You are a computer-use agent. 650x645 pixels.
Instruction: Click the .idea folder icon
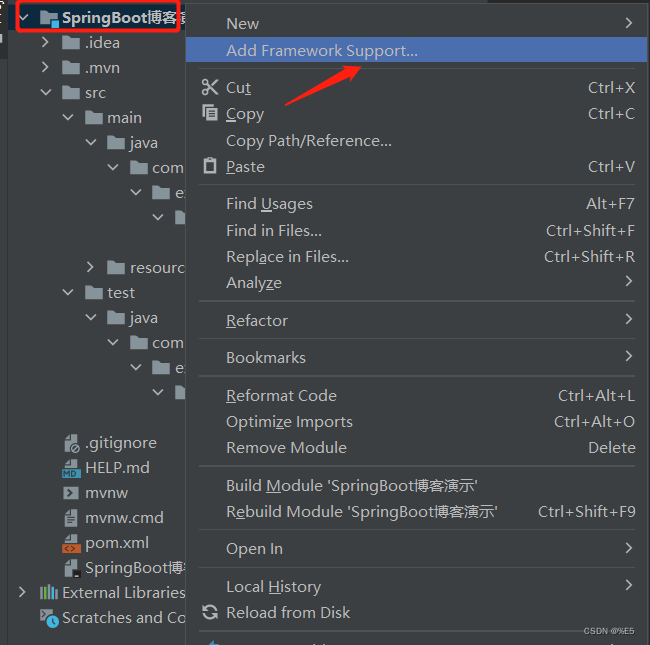click(71, 43)
